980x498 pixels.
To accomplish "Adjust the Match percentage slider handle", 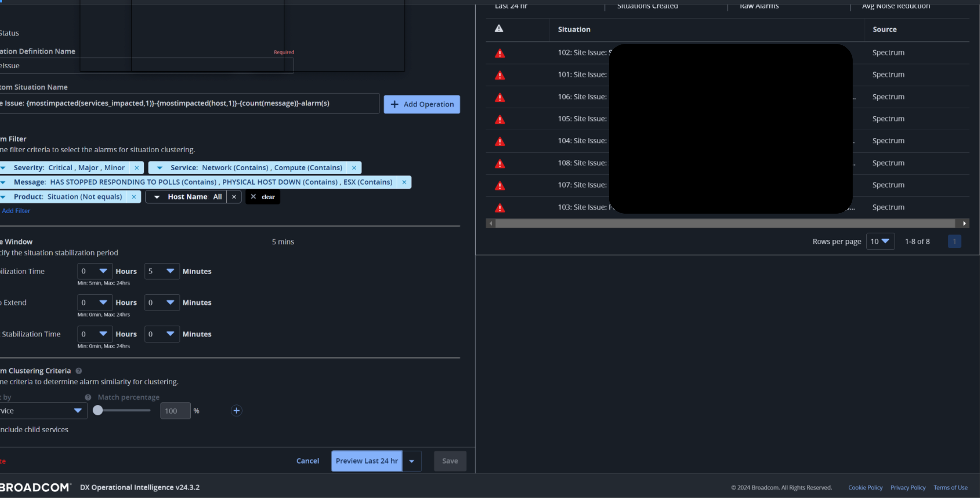I will 98,411.
